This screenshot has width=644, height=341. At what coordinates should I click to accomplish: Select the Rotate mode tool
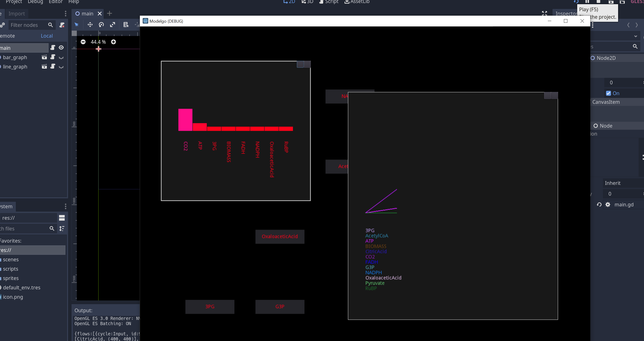101,25
